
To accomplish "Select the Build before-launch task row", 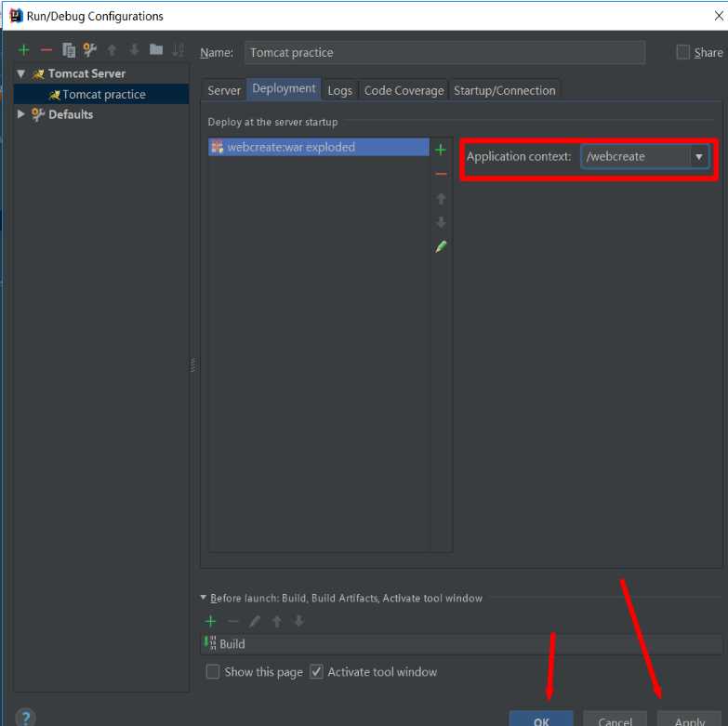I will 461,644.
